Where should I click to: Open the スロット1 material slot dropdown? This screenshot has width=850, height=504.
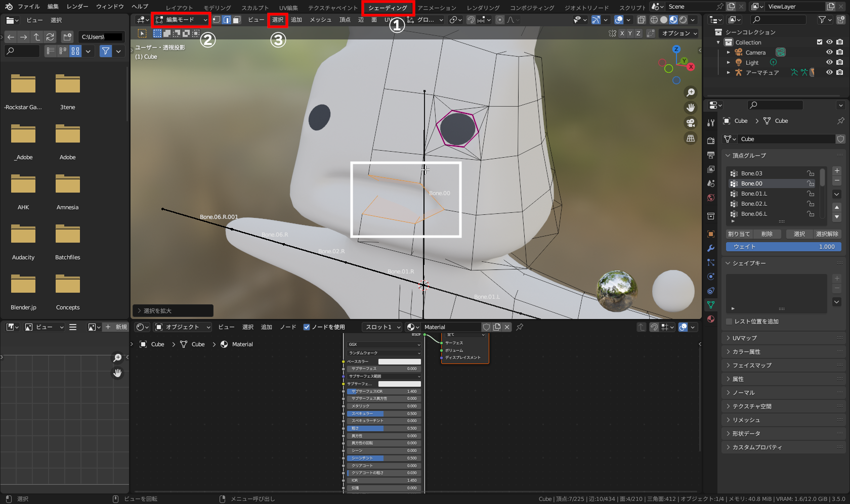[x=381, y=327]
